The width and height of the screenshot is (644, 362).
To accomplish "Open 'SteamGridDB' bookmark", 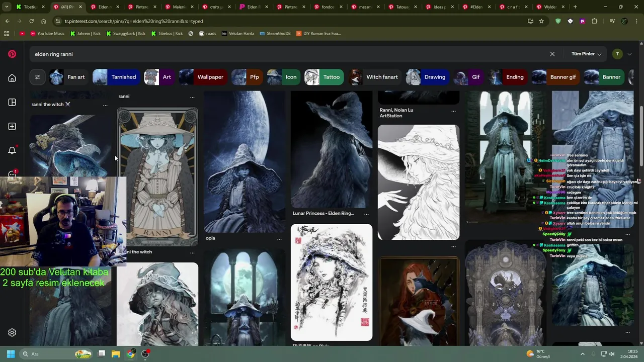I will click(x=275, y=33).
